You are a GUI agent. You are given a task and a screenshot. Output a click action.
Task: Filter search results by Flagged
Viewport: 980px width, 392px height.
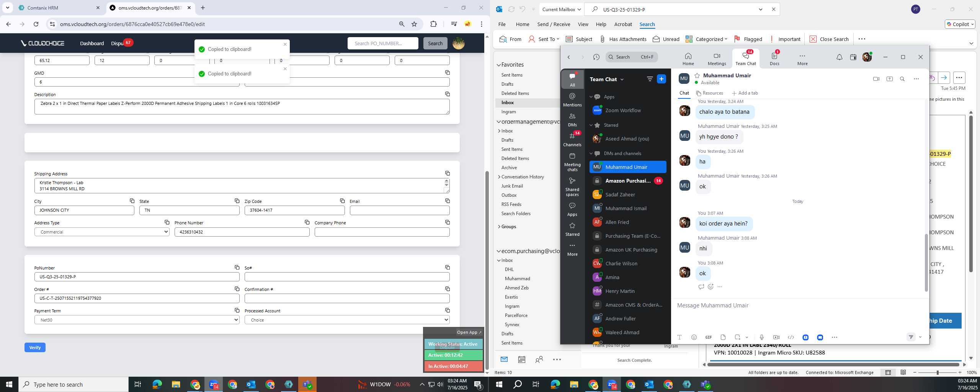click(748, 39)
